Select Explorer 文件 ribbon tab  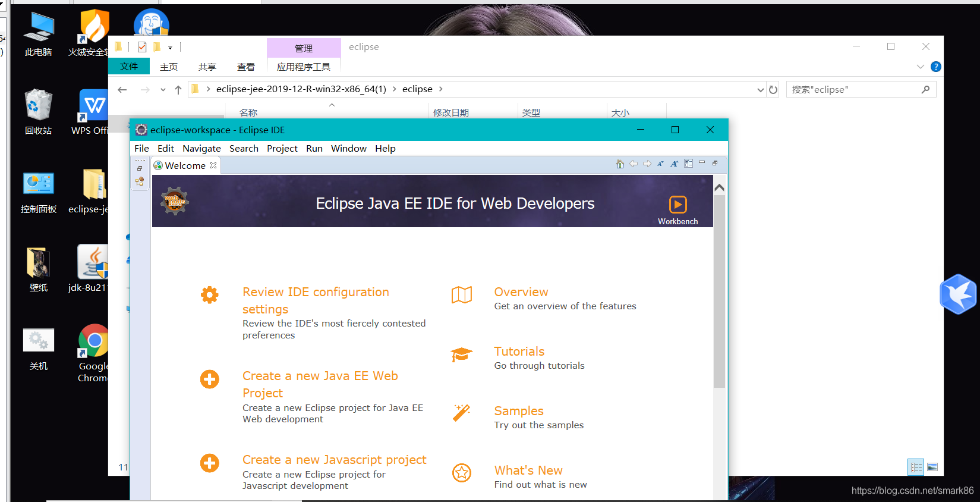point(129,66)
